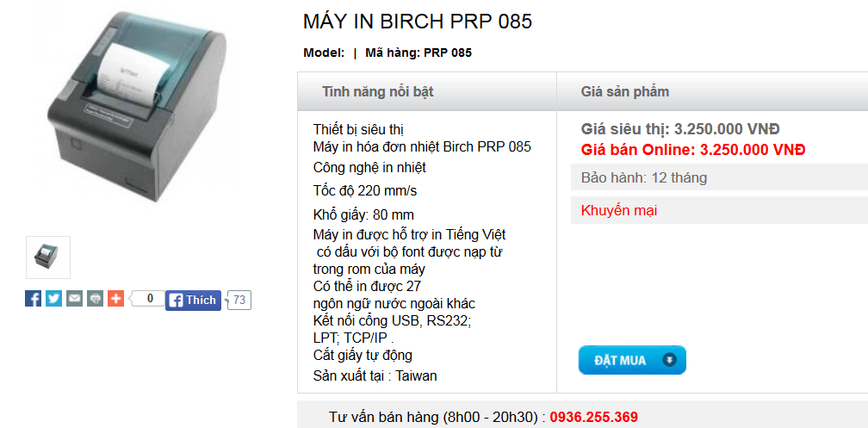The width and height of the screenshot is (868, 428).
Task: Click the ĐẶT MUA order button
Action: [x=622, y=360]
